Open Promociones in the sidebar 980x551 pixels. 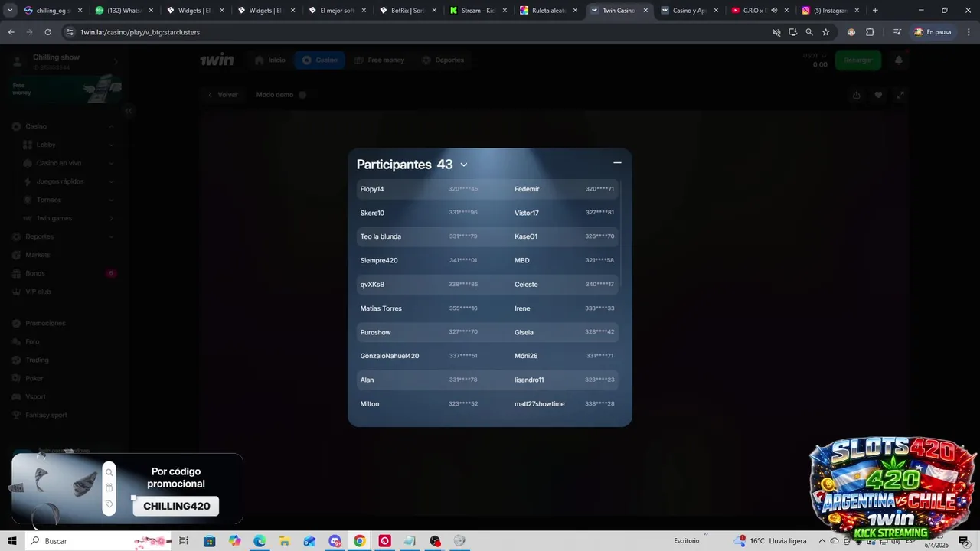(x=45, y=323)
